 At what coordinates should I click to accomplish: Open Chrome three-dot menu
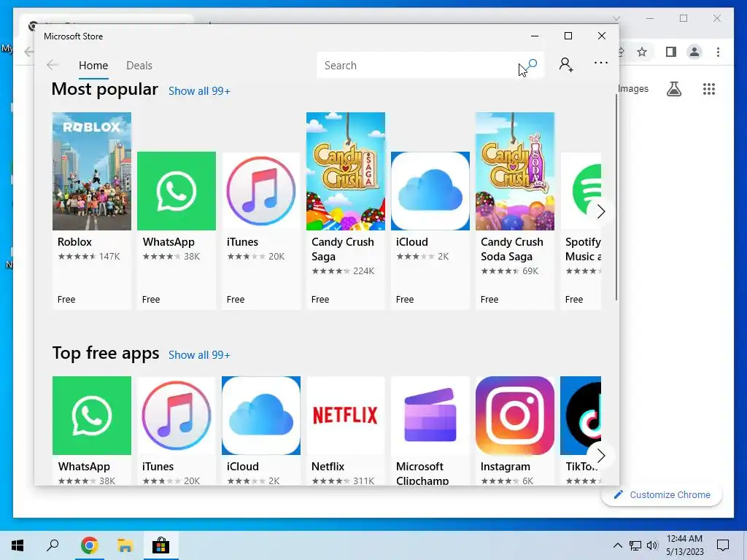718,52
